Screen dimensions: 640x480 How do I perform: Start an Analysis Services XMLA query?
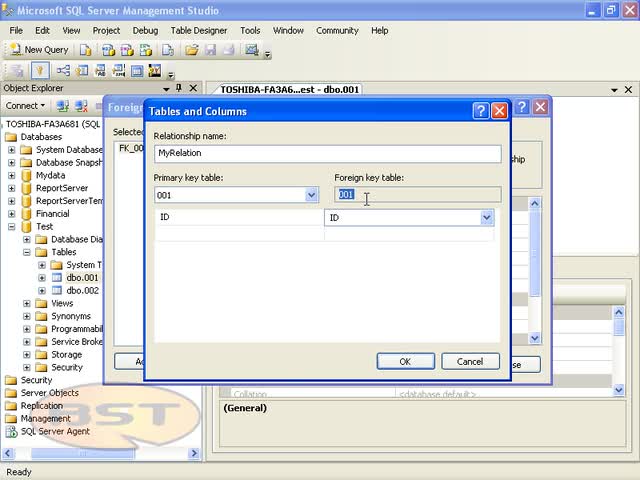pyautogui.click(x=146, y=50)
